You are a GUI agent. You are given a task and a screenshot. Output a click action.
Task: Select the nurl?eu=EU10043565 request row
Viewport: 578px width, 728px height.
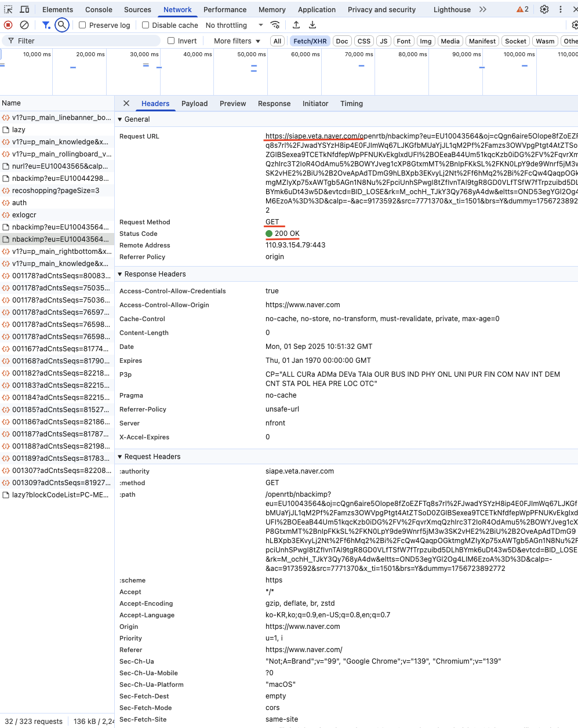[57, 166]
